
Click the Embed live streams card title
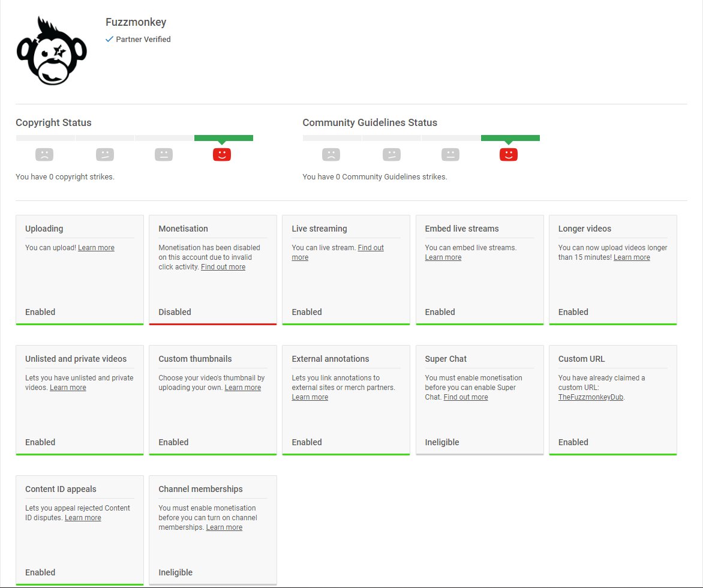[x=462, y=229]
